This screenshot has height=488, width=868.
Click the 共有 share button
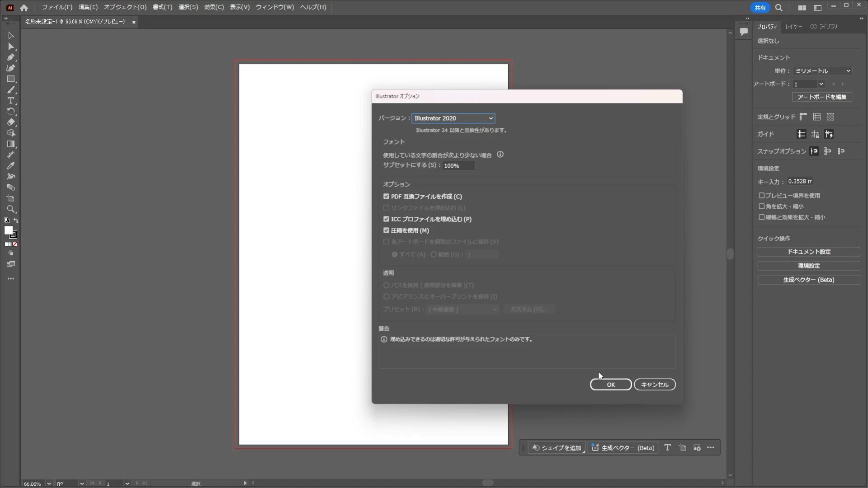(x=760, y=8)
